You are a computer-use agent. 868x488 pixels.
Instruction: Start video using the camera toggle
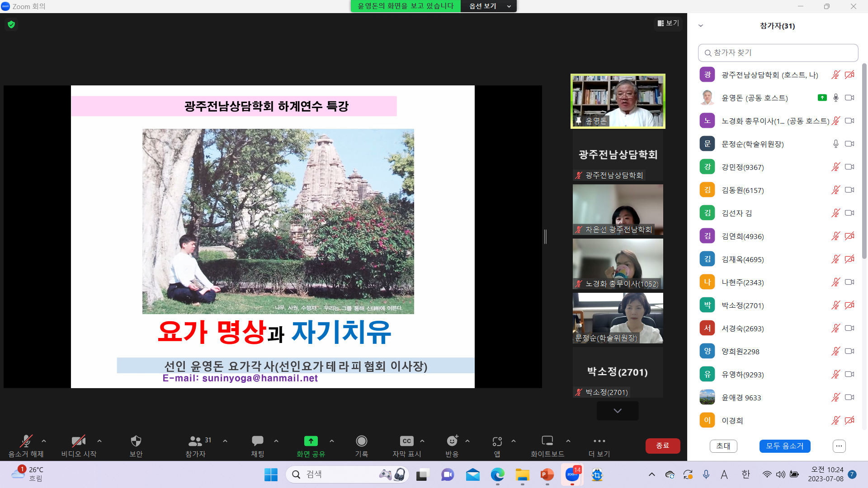tap(79, 441)
